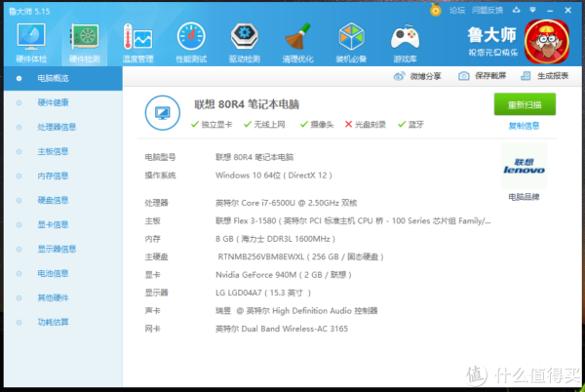Click the 联想 Flex 3-1580 motherboard value
Screen dimensions: 585x392
pyautogui.click(x=353, y=221)
